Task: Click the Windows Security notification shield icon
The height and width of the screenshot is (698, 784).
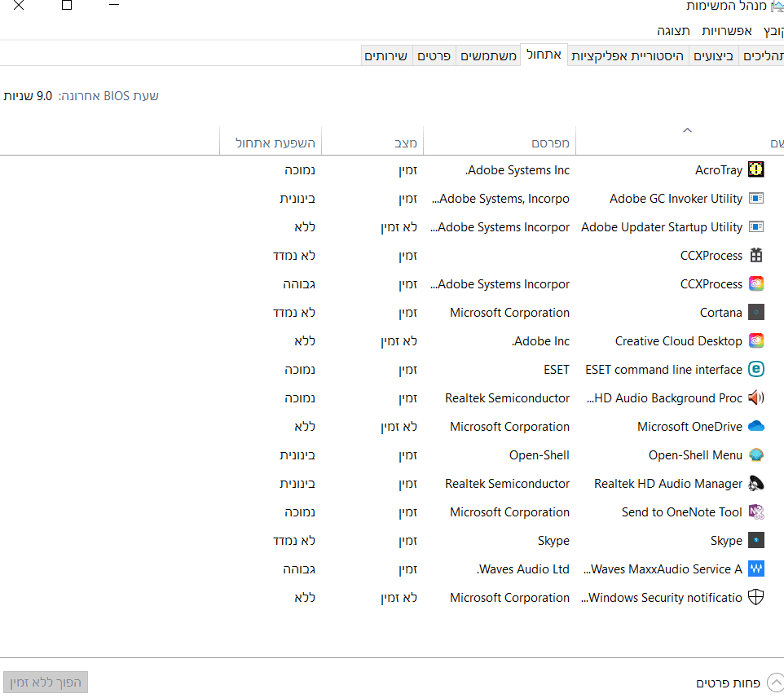Action: coord(755,597)
